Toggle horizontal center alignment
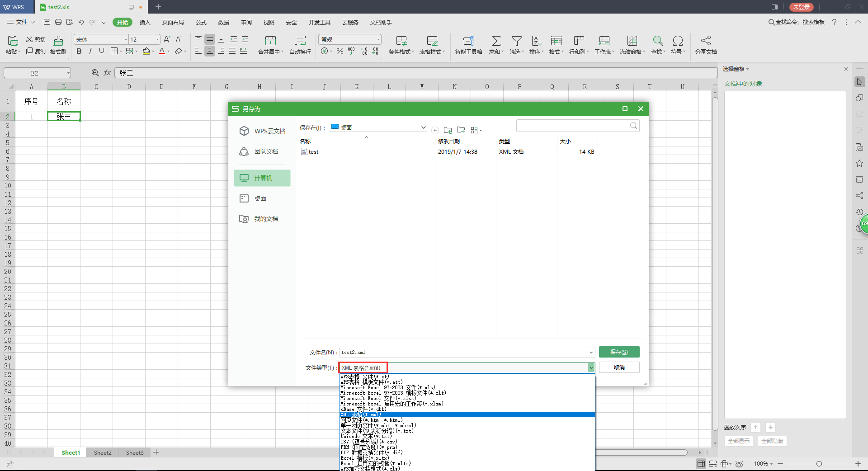Image resolution: width=868 pixels, height=471 pixels. pos(210,52)
